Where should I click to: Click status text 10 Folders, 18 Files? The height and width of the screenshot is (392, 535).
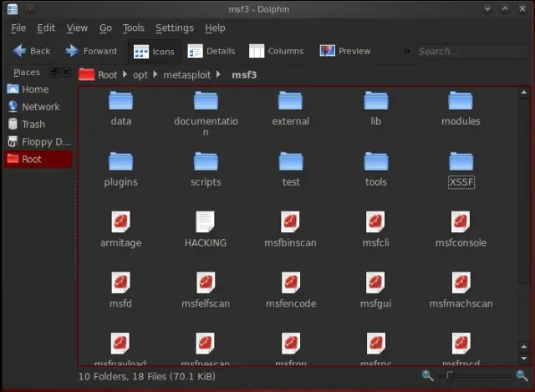[x=147, y=376]
